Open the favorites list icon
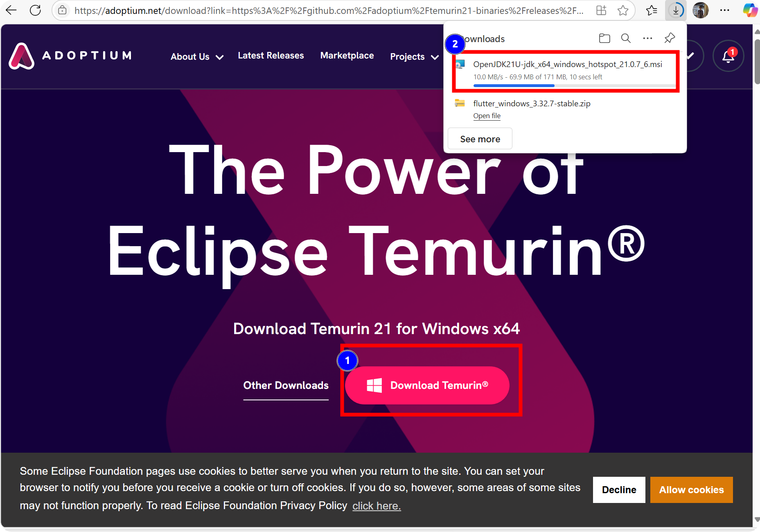This screenshot has width=760, height=532. coord(652,10)
